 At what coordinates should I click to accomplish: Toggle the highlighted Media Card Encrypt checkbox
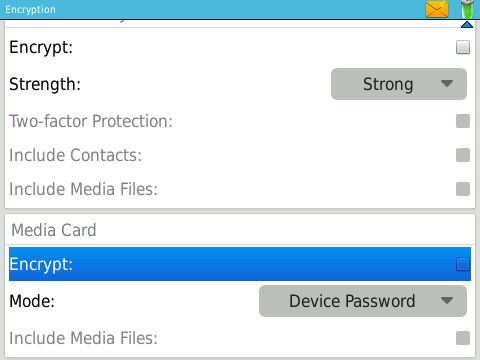[x=463, y=264]
